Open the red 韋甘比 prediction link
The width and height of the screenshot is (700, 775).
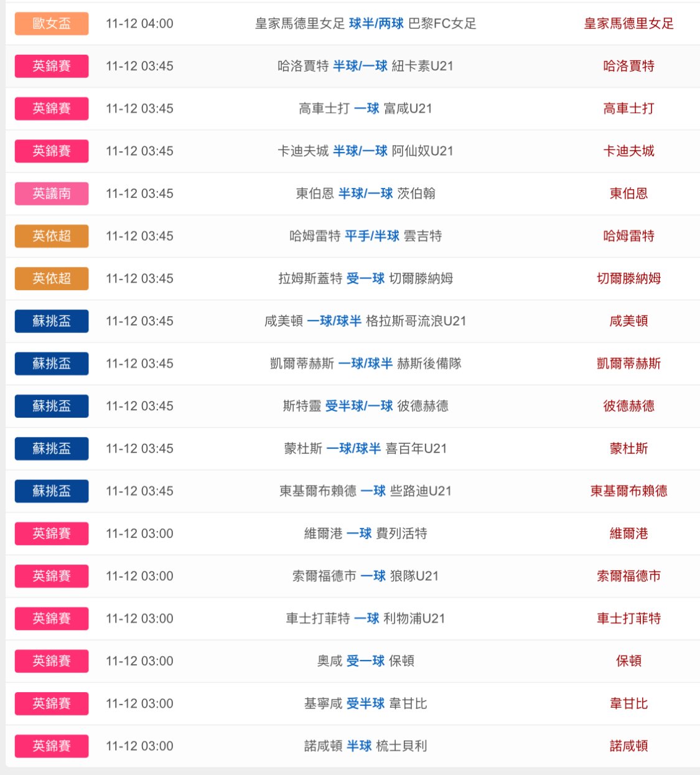tap(628, 703)
